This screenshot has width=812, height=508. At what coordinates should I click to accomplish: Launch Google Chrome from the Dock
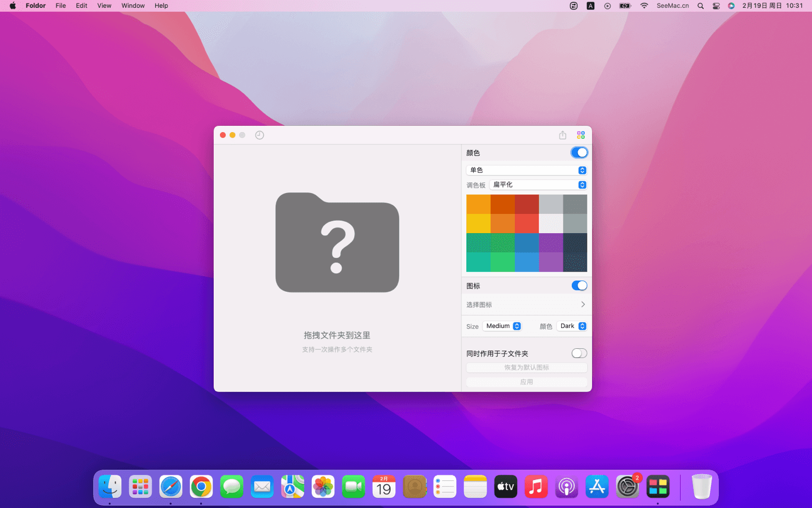201,487
